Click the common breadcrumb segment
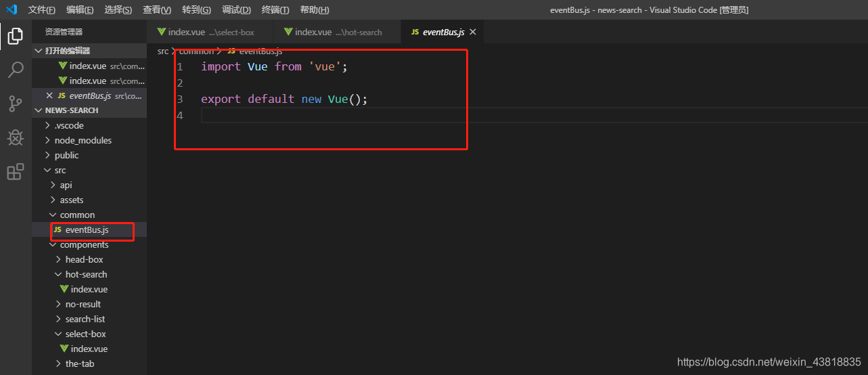868x375 pixels. [x=196, y=51]
